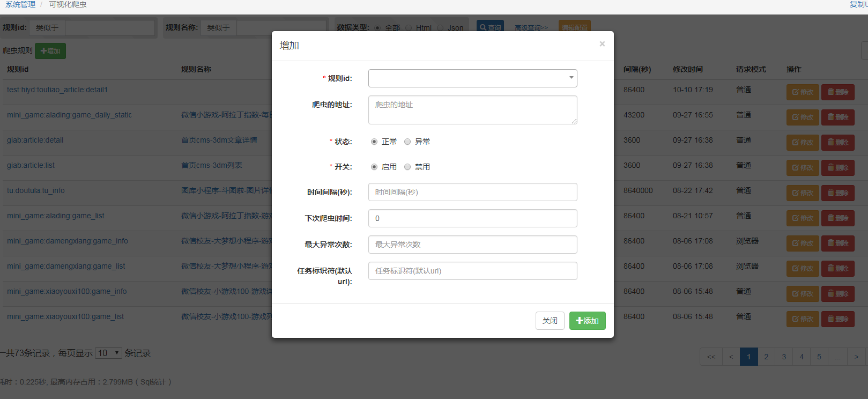Go to pagination page 2
This screenshot has height=399, width=868.
pyautogui.click(x=766, y=357)
